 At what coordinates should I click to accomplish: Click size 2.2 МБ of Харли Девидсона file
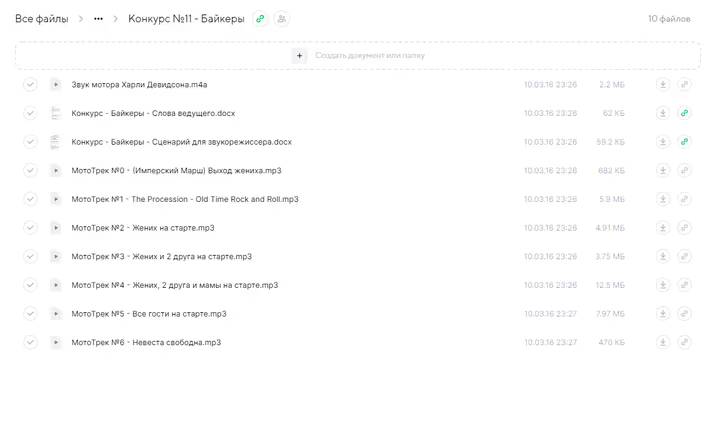pos(612,85)
